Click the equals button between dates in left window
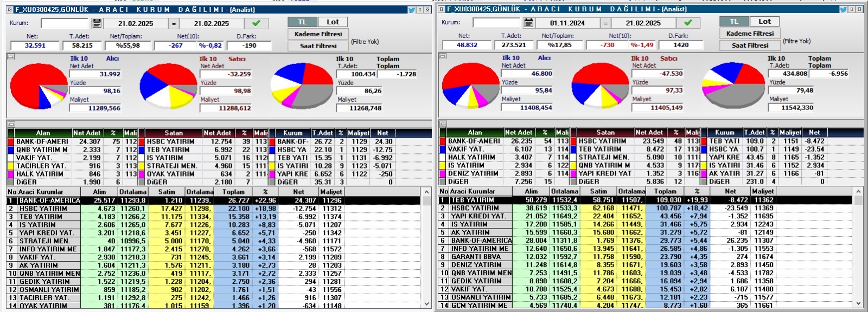This screenshot has height=312, width=868. pyautogui.click(x=174, y=23)
